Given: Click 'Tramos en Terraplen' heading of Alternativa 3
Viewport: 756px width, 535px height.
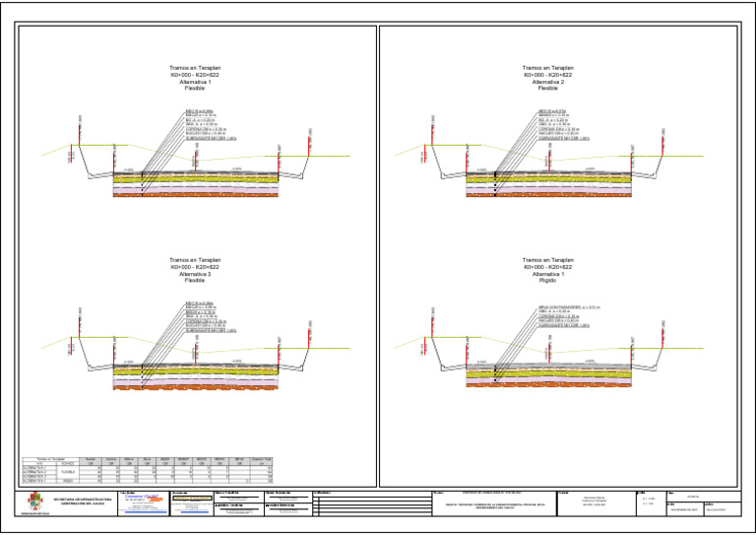Looking at the screenshot, I should 195,260.
